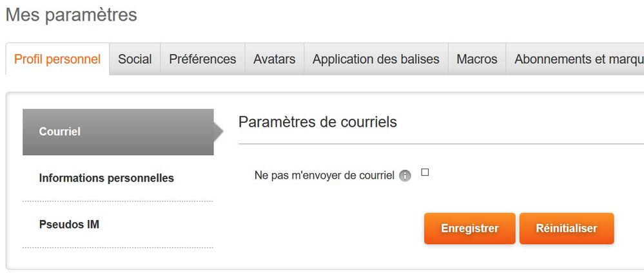Select the Avatars tab
This screenshot has height=278, width=644.
coord(274,59)
